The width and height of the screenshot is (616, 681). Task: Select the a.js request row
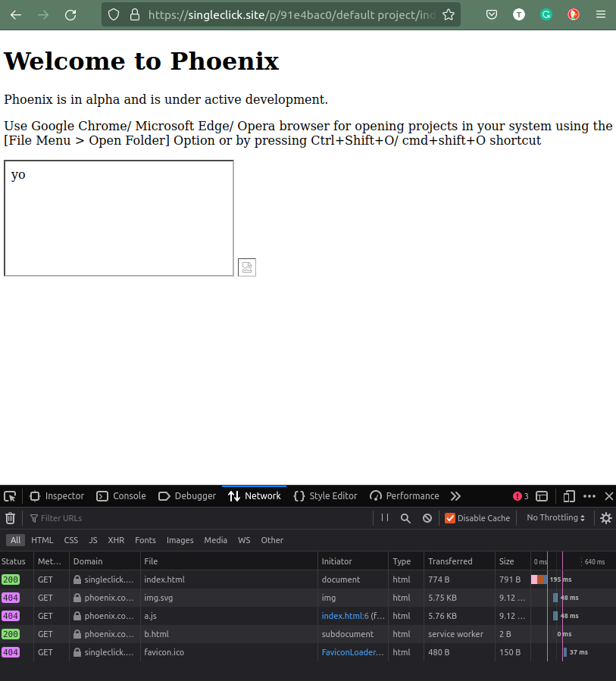tap(308, 616)
